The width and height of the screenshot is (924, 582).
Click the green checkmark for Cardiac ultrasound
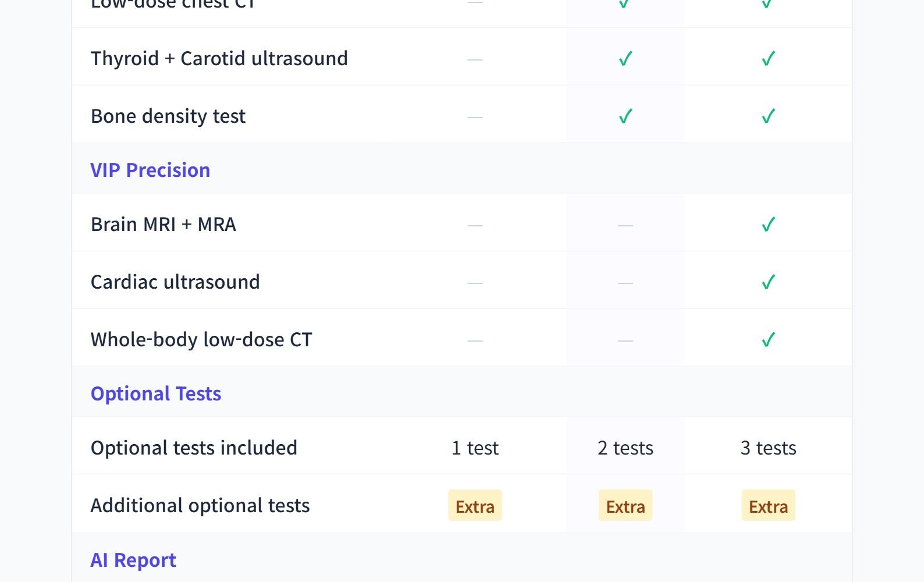[x=768, y=282]
